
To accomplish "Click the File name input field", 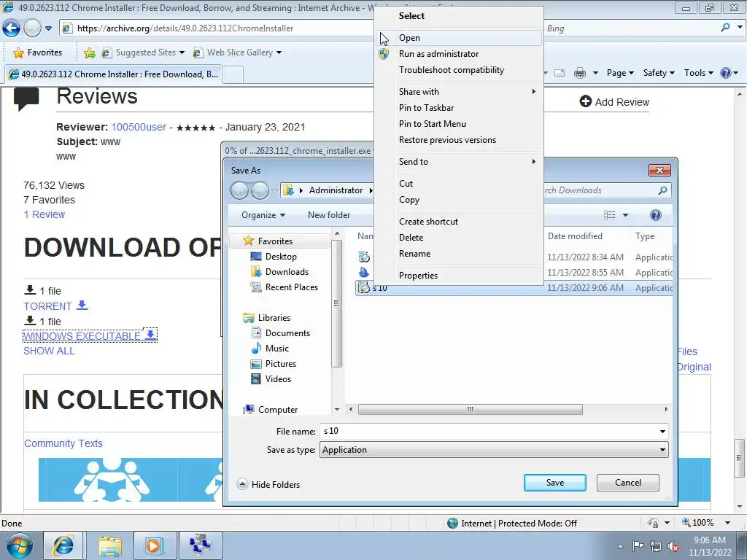I will pyautogui.click(x=488, y=431).
